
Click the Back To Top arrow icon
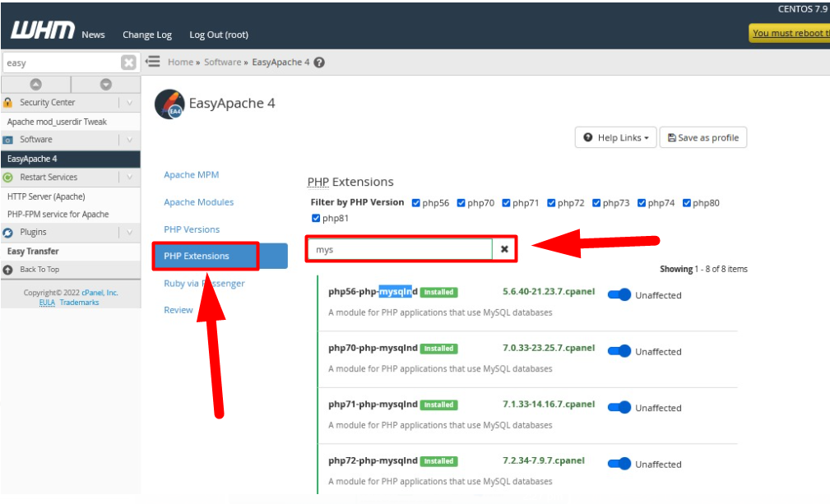tap(8, 270)
